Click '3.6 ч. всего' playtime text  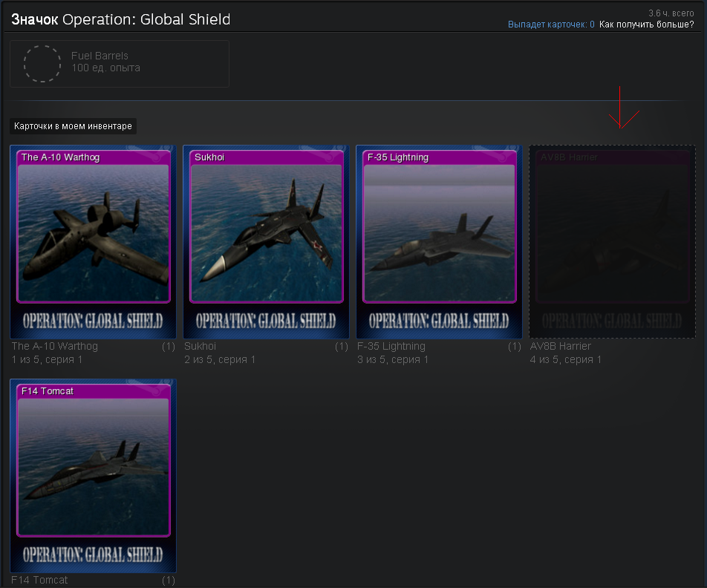point(671,13)
